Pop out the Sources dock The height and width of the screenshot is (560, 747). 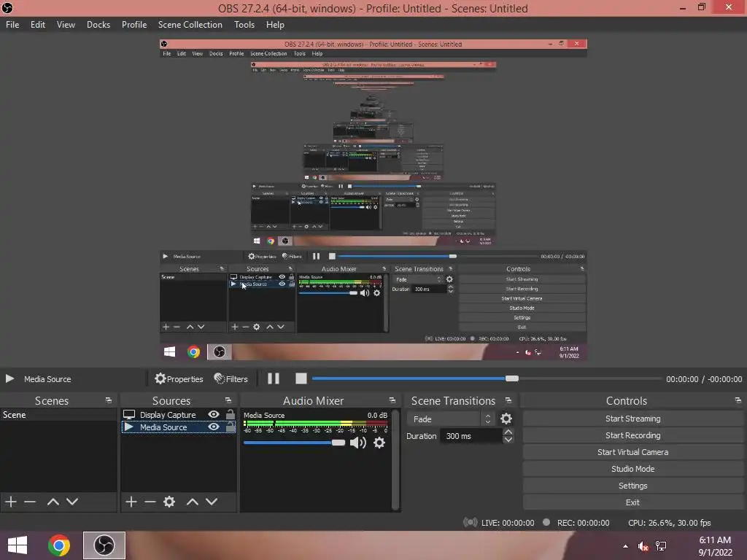pyautogui.click(x=228, y=400)
